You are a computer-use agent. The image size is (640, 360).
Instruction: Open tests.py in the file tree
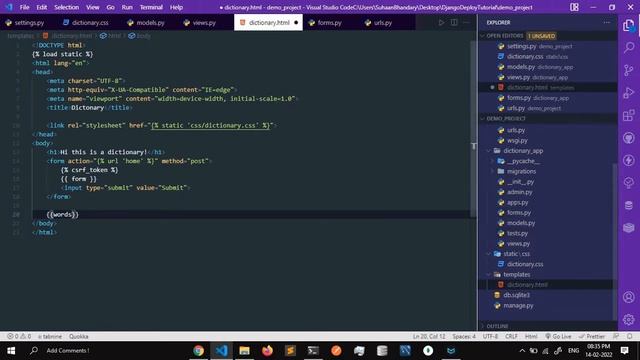tap(517, 233)
